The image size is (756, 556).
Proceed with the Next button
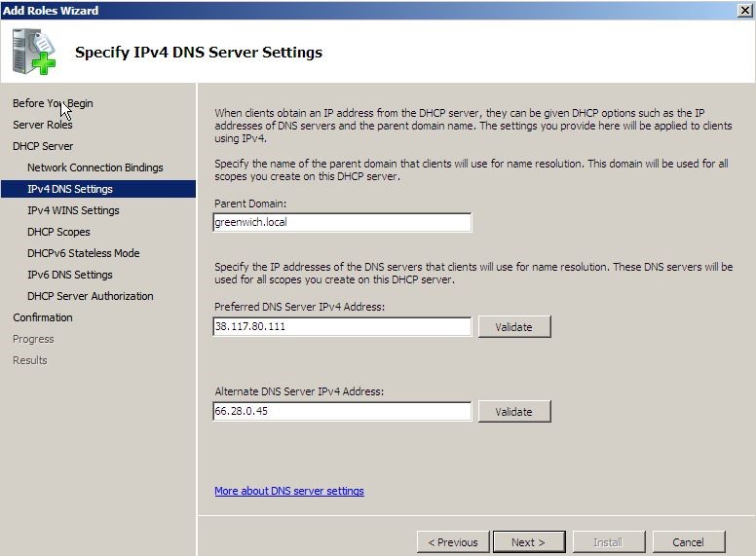pyautogui.click(x=529, y=542)
